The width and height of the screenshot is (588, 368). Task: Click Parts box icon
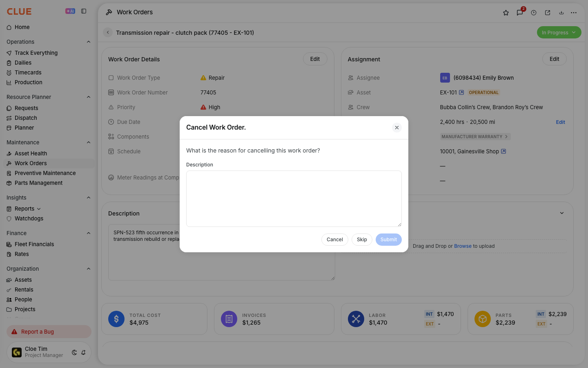tap(483, 319)
